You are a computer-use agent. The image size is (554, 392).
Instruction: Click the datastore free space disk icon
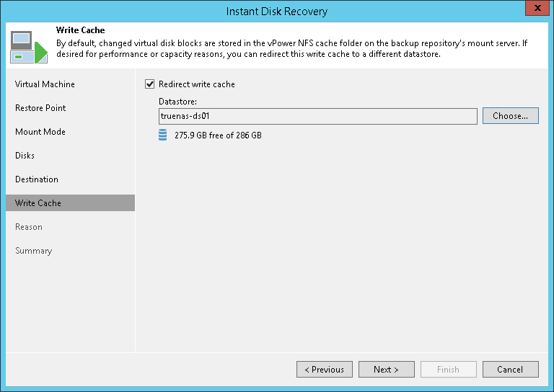coord(163,135)
